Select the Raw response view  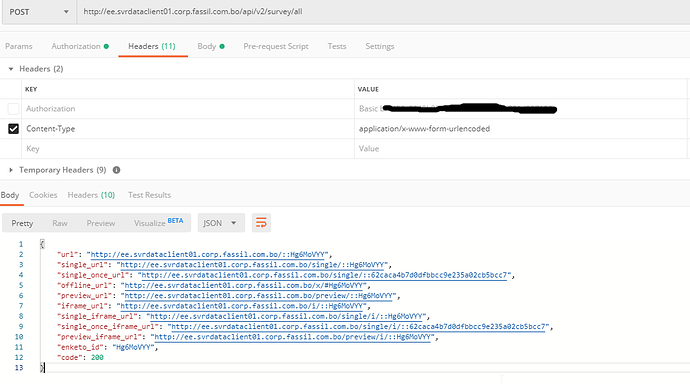coord(60,223)
